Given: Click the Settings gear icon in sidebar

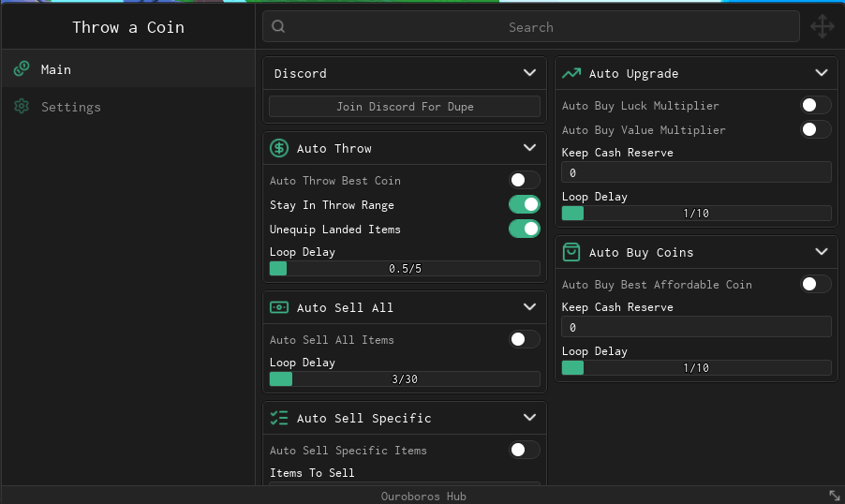Looking at the screenshot, I should coord(22,106).
